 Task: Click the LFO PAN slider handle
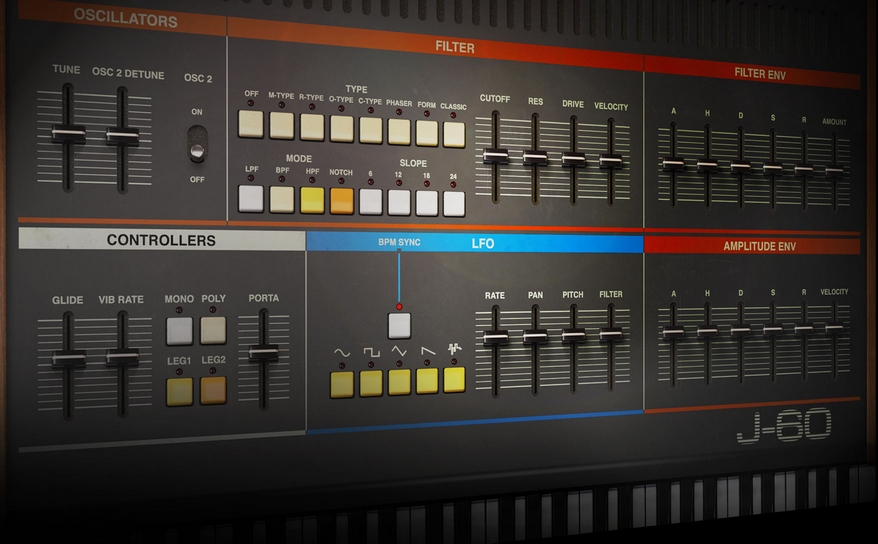click(x=535, y=336)
